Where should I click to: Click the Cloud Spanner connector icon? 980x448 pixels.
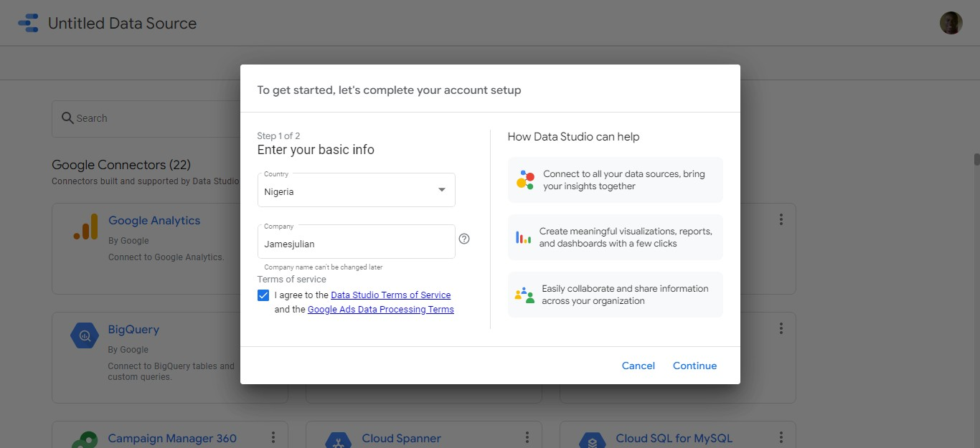coord(338,440)
